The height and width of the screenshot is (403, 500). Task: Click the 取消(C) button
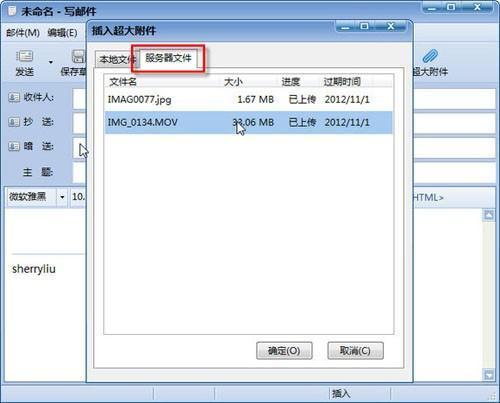pyautogui.click(x=355, y=351)
